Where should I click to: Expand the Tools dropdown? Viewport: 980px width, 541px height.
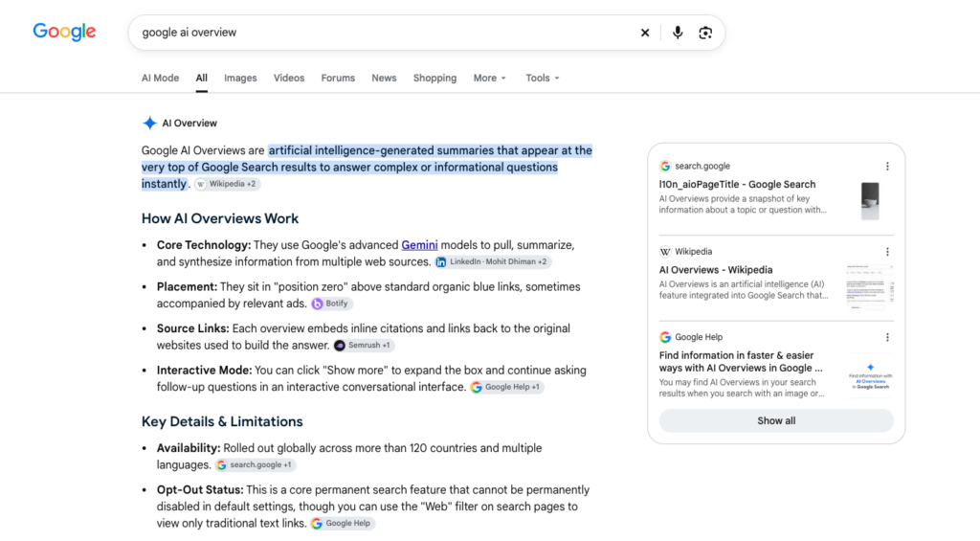point(542,79)
